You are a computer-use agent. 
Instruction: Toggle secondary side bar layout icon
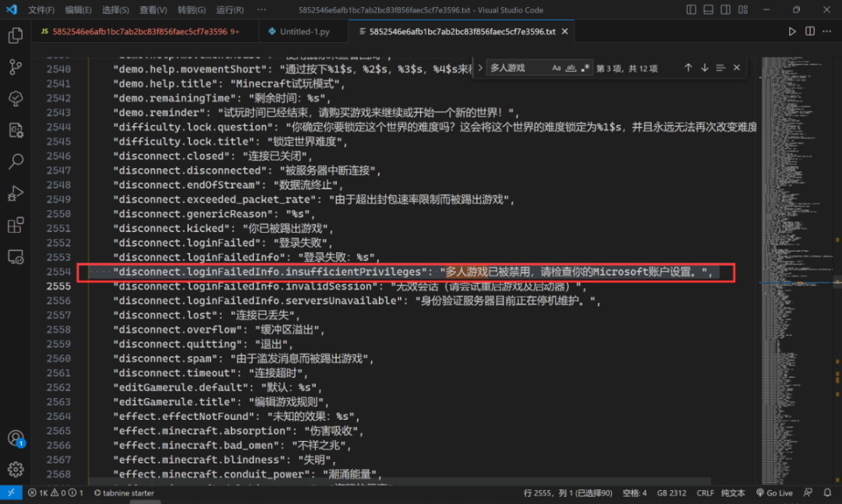[726, 9]
